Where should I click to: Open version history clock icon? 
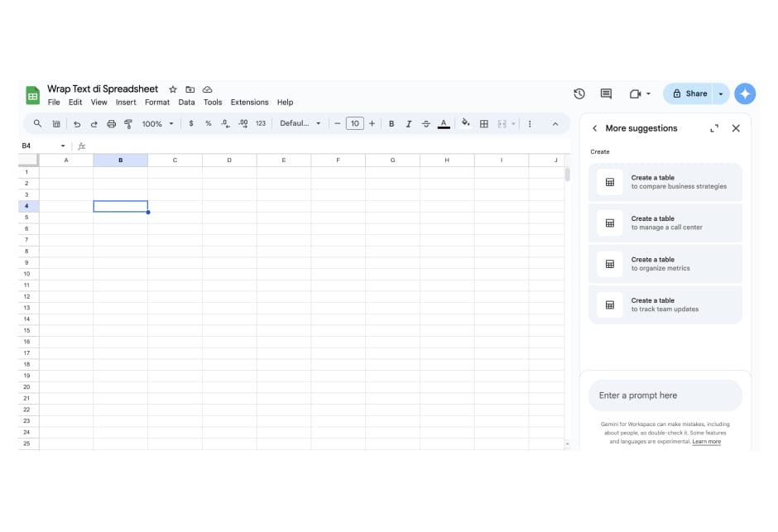[579, 93]
